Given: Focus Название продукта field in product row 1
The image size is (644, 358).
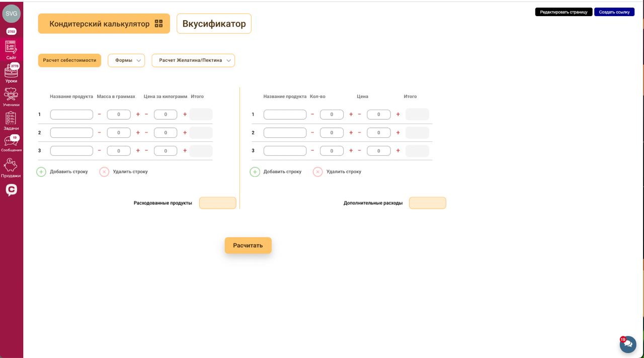Looking at the screenshot, I should click(x=71, y=115).
